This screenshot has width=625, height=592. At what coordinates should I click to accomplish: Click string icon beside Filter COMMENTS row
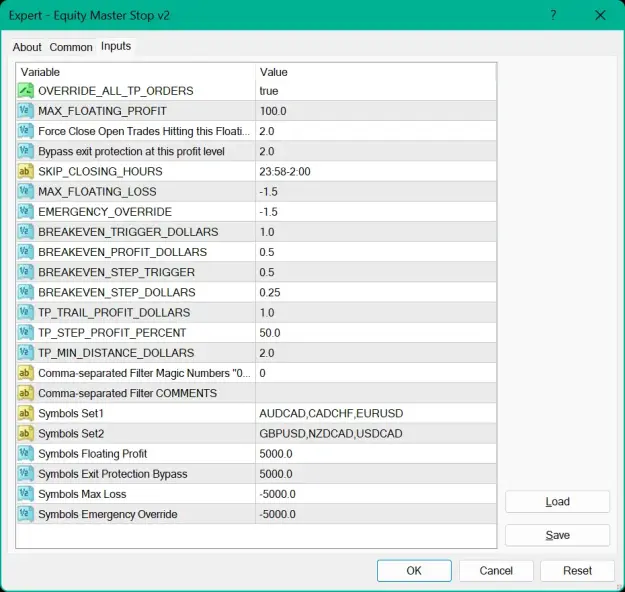point(26,393)
